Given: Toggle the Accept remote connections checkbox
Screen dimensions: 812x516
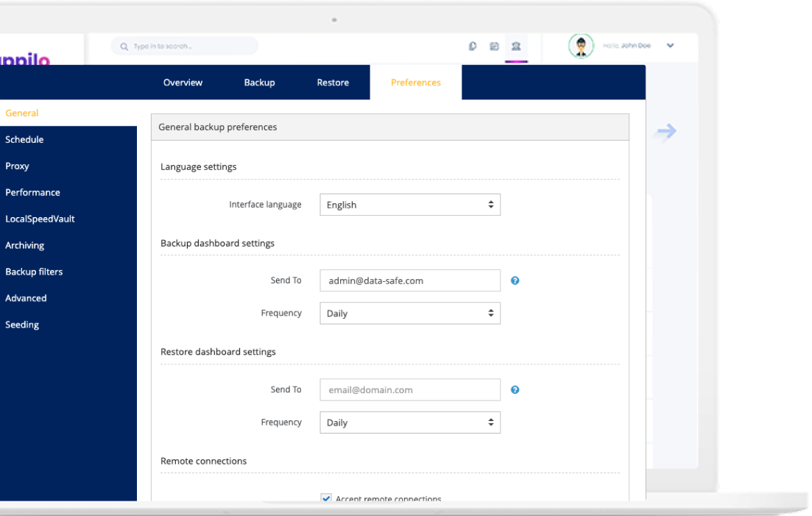Looking at the screenshot, I should point(327,498).
